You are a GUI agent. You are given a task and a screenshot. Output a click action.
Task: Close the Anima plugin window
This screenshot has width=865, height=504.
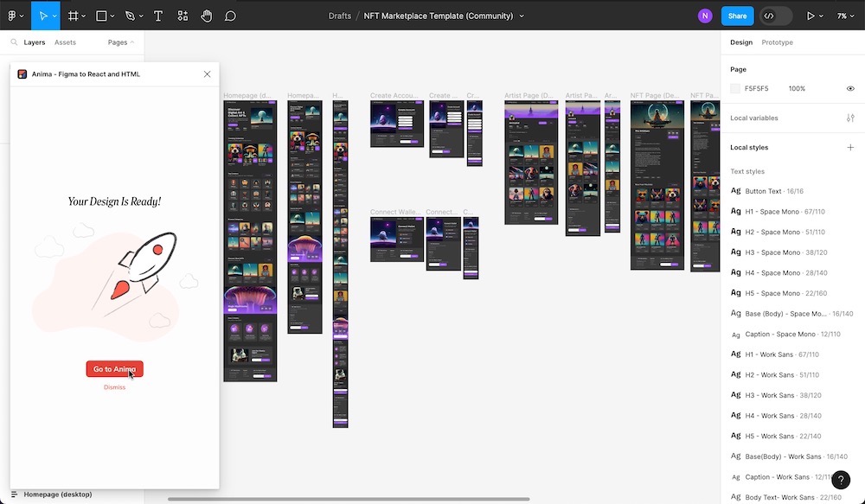pyautogui.click(x=207, y=73)
